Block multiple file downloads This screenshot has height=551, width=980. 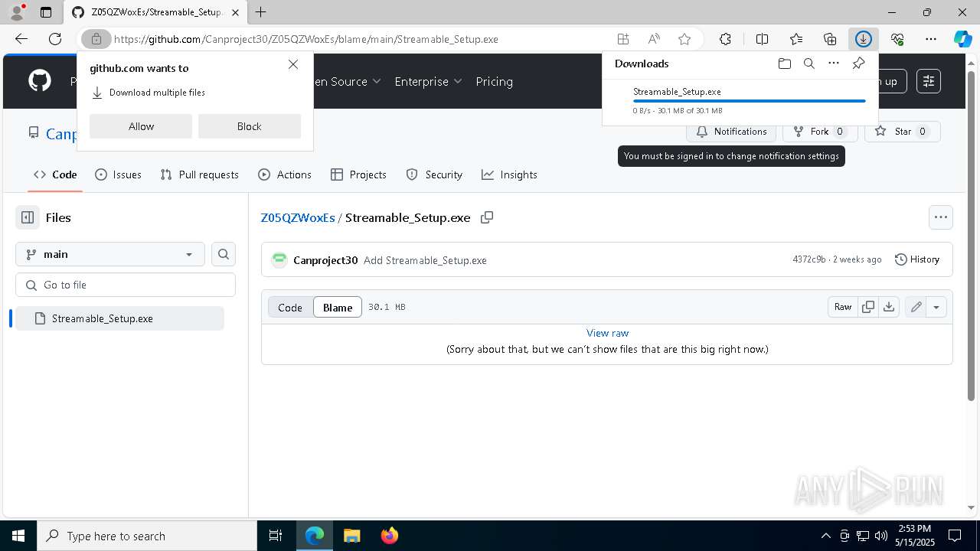(x=250, y=126)
